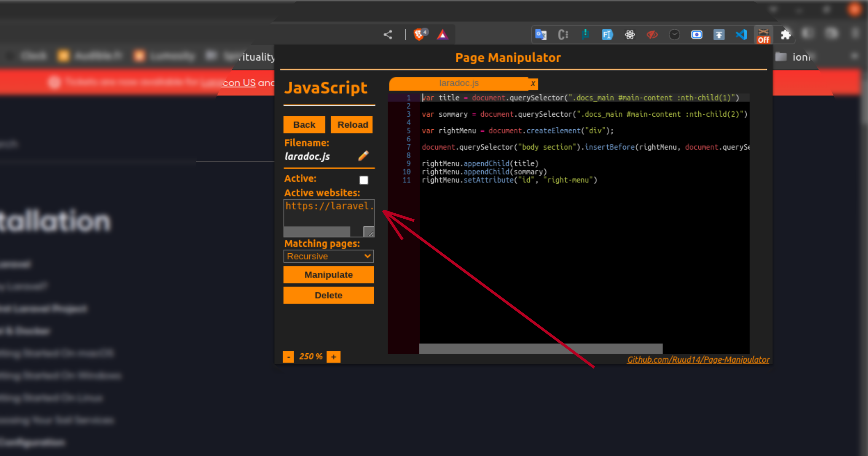Click the React Developer Tools icon
The width and height of the screenshot is (868, 456).
point(630,34)
